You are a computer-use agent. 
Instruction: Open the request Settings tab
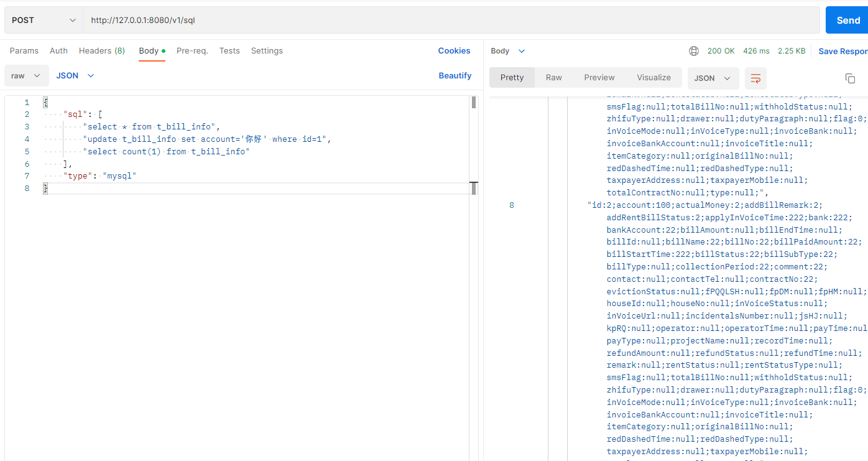click(x=267, y=50)
